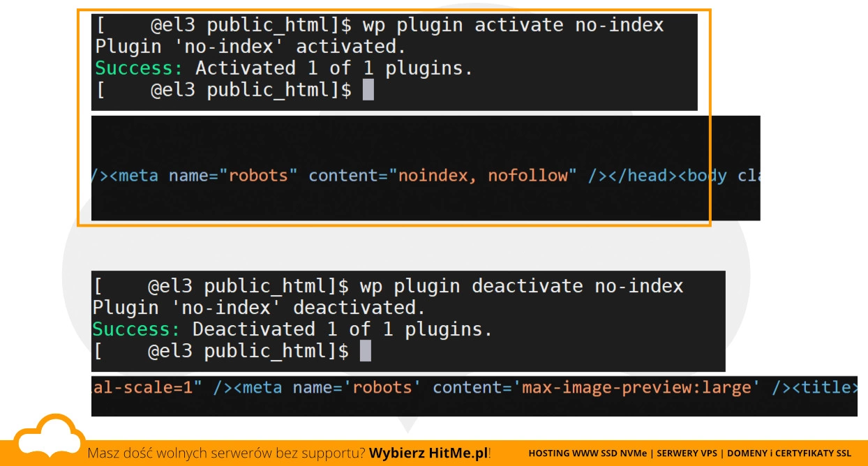Image resolution: width=868 pixels, height=466 pixels.
Task: Click the green 'Success:' before 'Activated'
Action: click(x=139, y=68)
